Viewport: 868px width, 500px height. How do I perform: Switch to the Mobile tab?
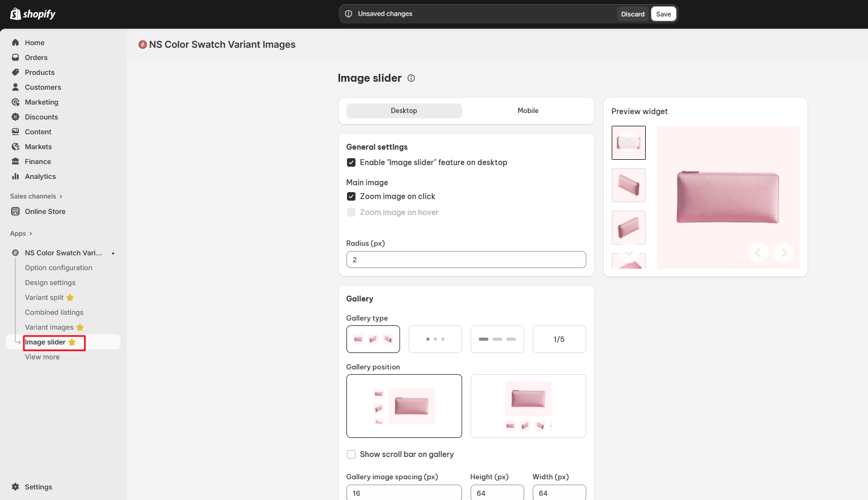coord(528,111)
